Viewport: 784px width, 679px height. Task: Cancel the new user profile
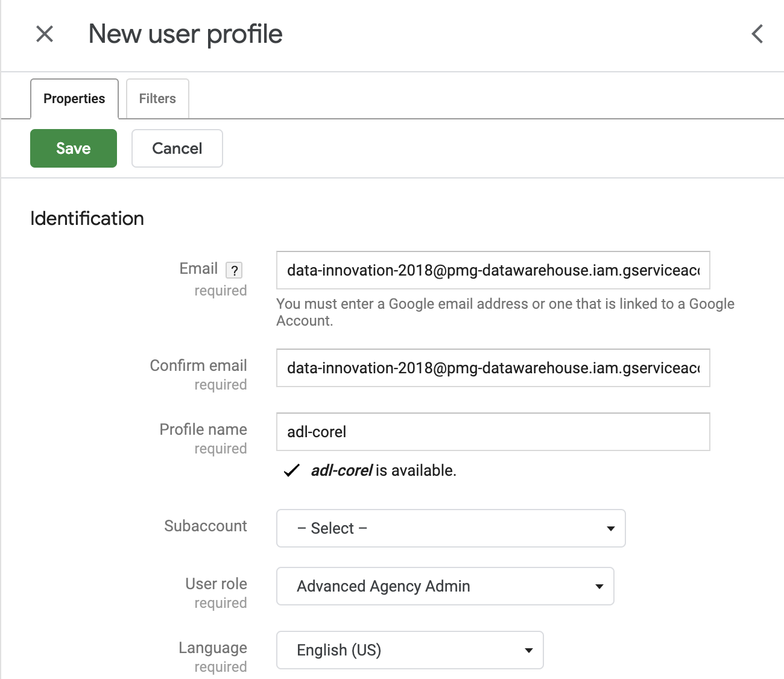click(177, 148)
